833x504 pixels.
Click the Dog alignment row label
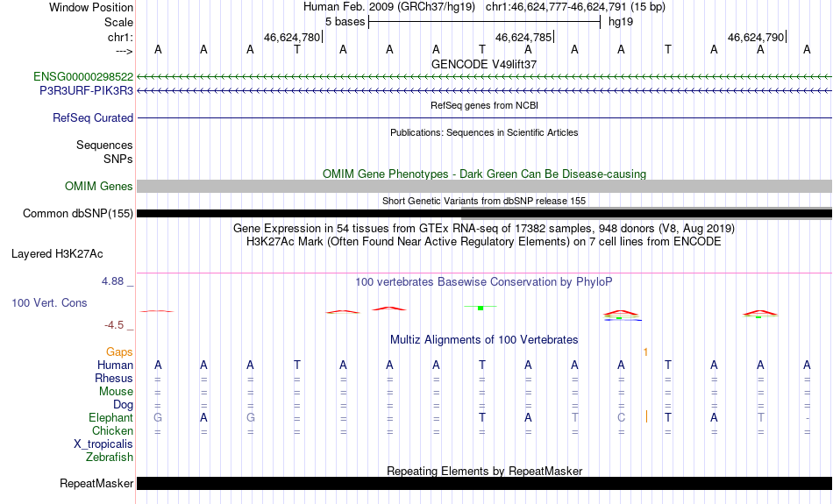coord(123,405)
